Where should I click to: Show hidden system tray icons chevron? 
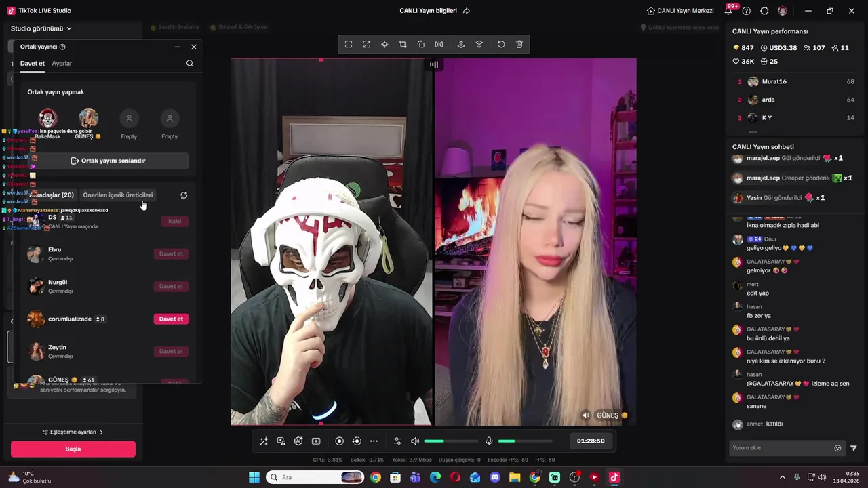[782, 477]
